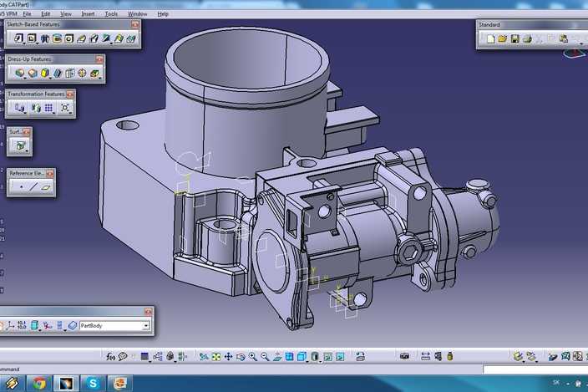Open the File menu
Image resolution: width=588 pixels, height=392 pixels.
tap(27, 14)
